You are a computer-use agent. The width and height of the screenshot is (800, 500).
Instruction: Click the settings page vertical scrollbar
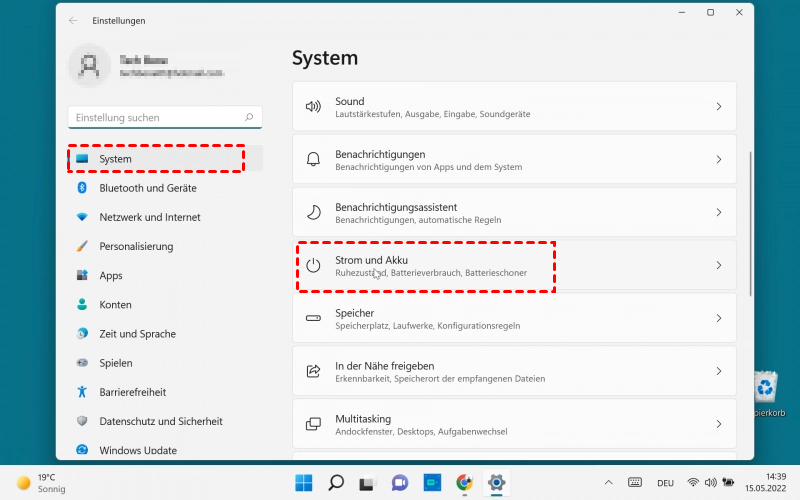750,223
